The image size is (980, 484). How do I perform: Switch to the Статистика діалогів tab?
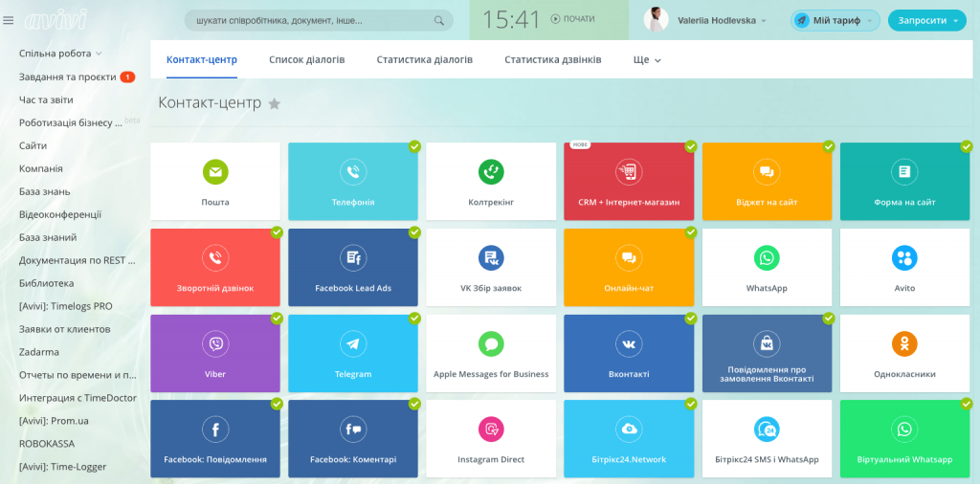pyautogui.click(x=424, y=60)
